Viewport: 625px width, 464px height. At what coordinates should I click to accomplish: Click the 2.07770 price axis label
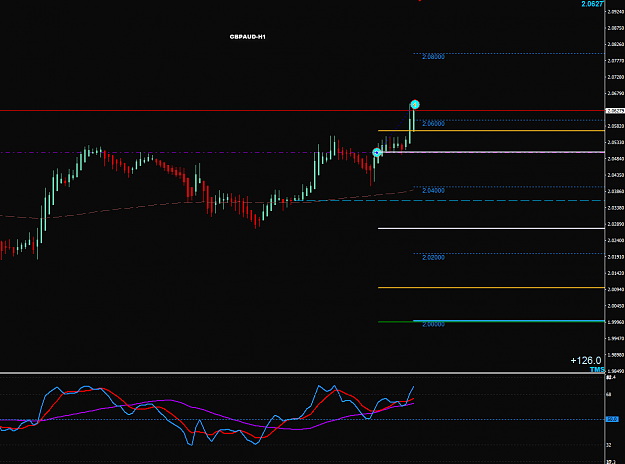[x=615, y=61]
